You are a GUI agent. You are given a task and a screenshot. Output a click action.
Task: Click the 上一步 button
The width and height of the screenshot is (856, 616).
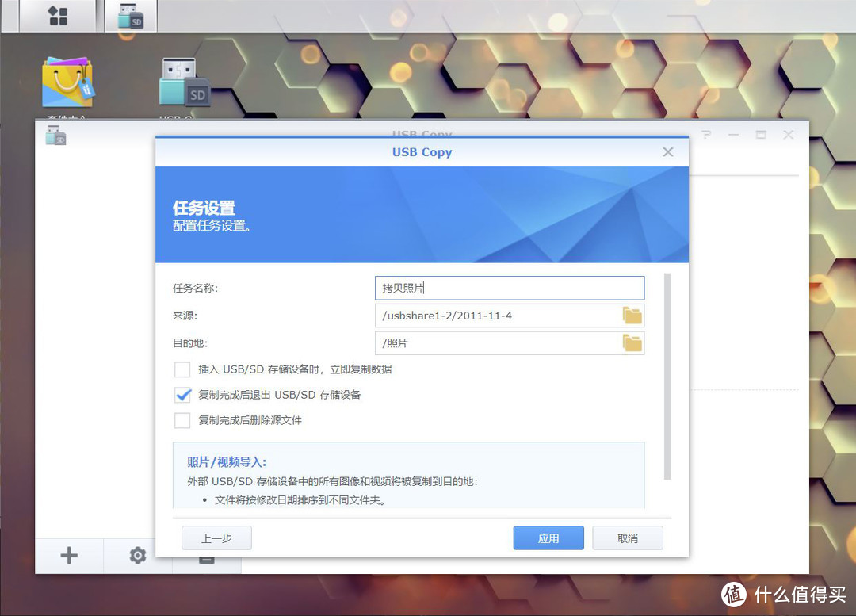[x=216, y=538]
